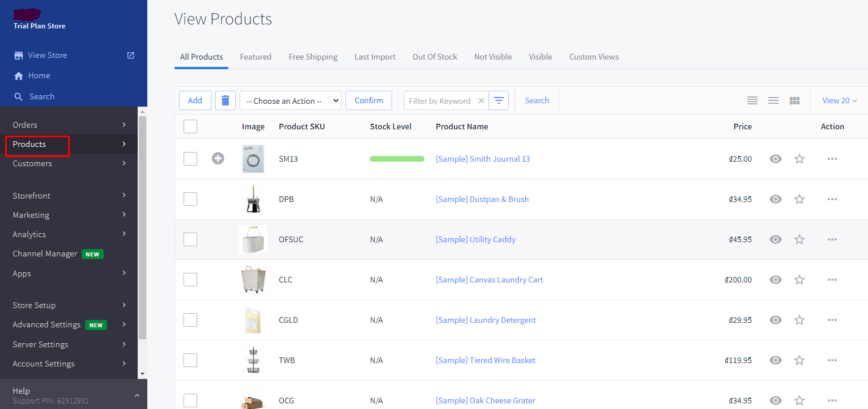868x409 pixels.
Task: Click the Add product button
Action: pyautogui.click(x=195, y=100)
